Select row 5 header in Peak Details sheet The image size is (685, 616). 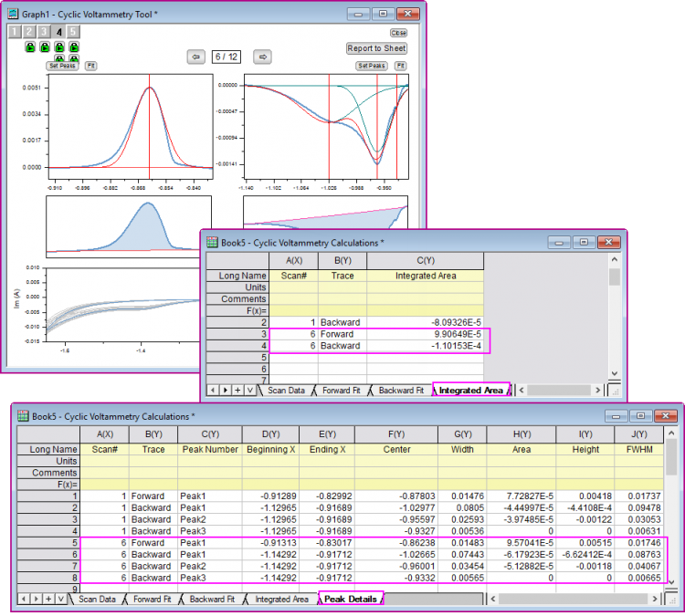point(48,543)
